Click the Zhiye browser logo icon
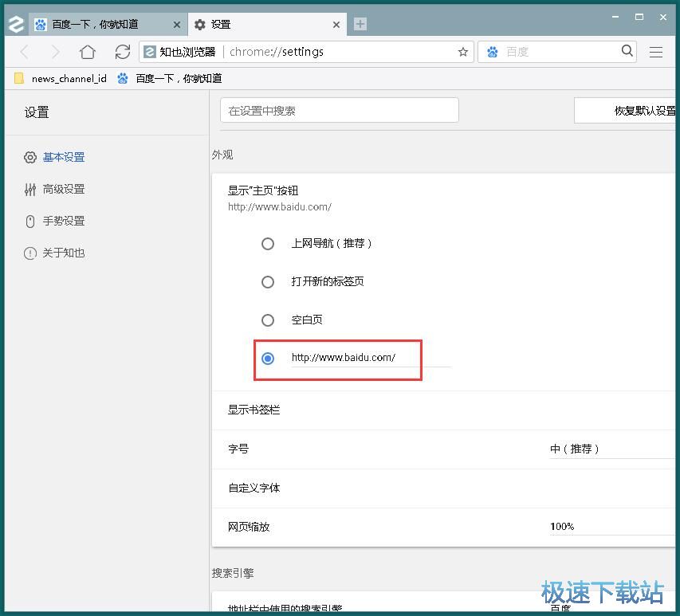 click(16, 24)
